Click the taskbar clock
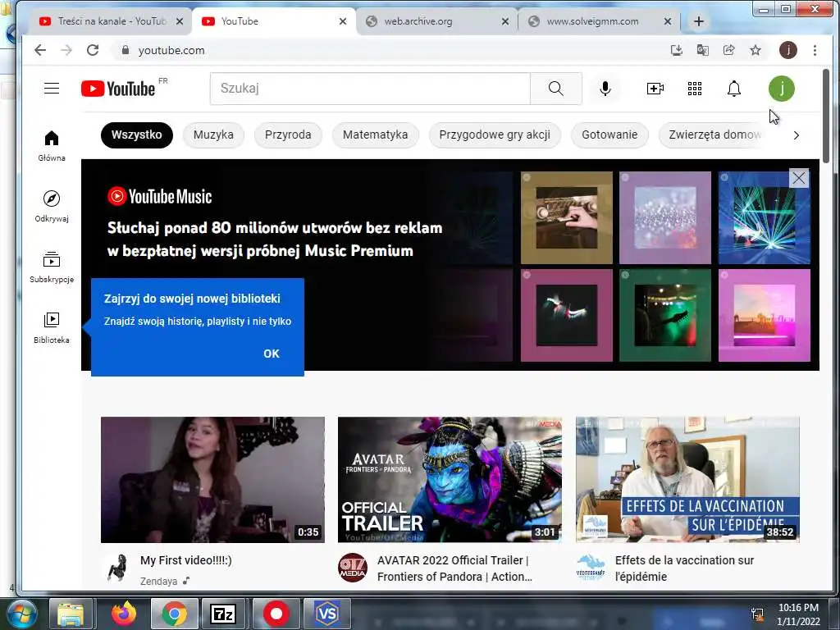This screenshot has width=840, height=630. pos(798,614)
